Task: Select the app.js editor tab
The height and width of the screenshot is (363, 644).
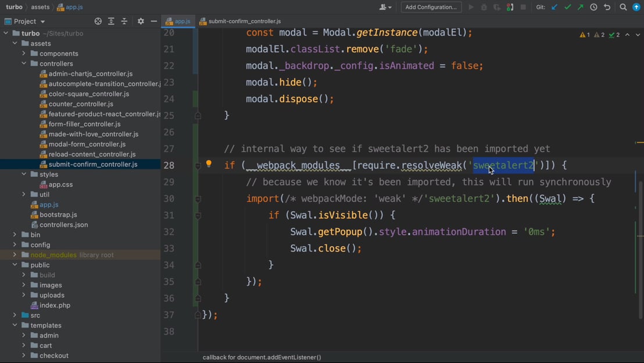Action: point(182,22)
